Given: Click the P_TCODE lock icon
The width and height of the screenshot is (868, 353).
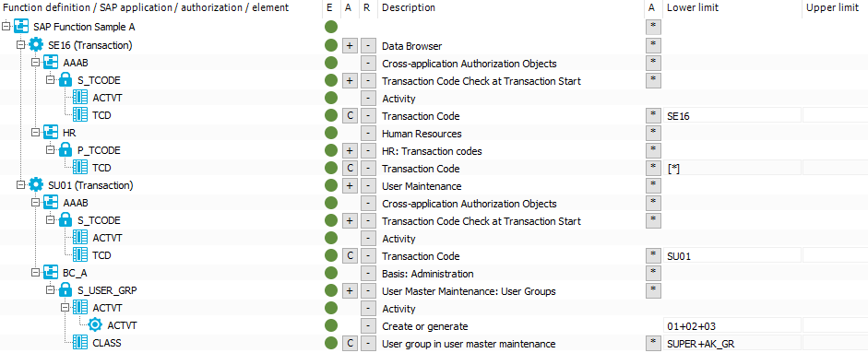Looking at the screenshot, I should [x=65, y=150].
